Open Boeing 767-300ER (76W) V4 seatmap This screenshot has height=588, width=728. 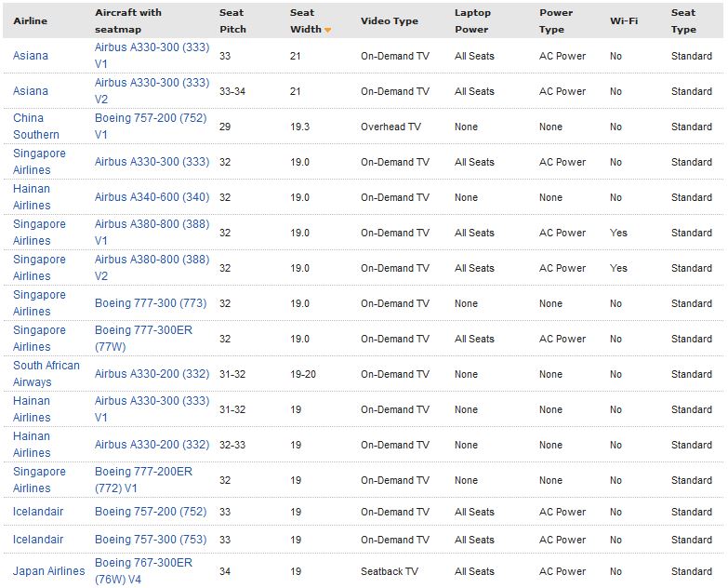tap(143, 571)
